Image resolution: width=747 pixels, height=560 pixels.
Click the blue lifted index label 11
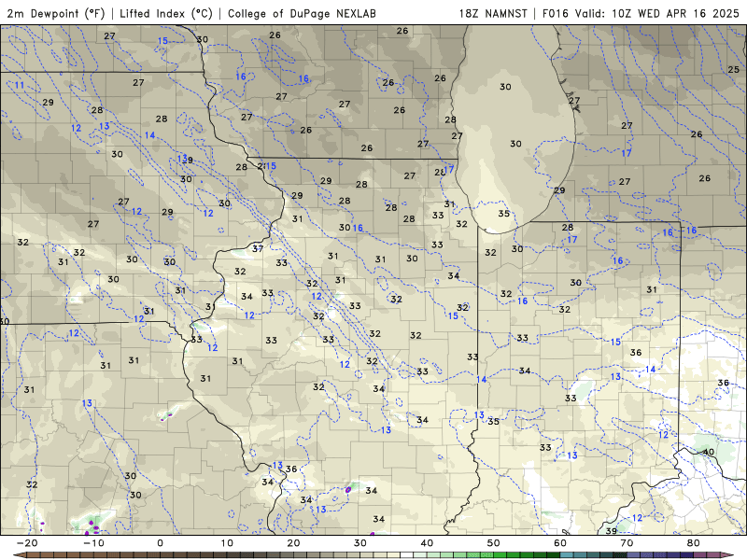[x=19, y=85]
